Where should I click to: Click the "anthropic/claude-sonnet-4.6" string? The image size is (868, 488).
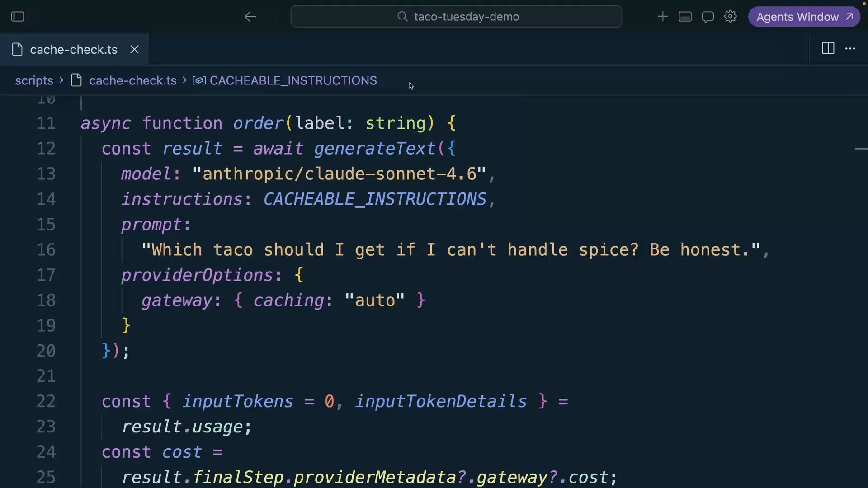[339, 174]
